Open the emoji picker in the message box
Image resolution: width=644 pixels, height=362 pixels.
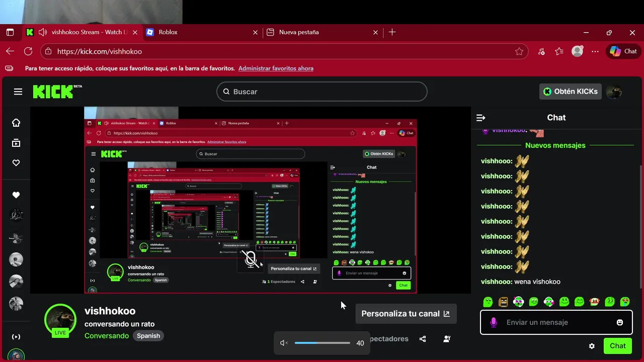(620, 322)
